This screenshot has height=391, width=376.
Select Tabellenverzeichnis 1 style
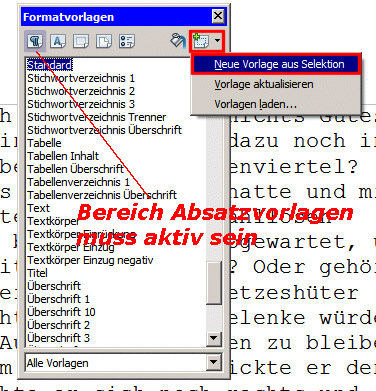click(78, 182)
